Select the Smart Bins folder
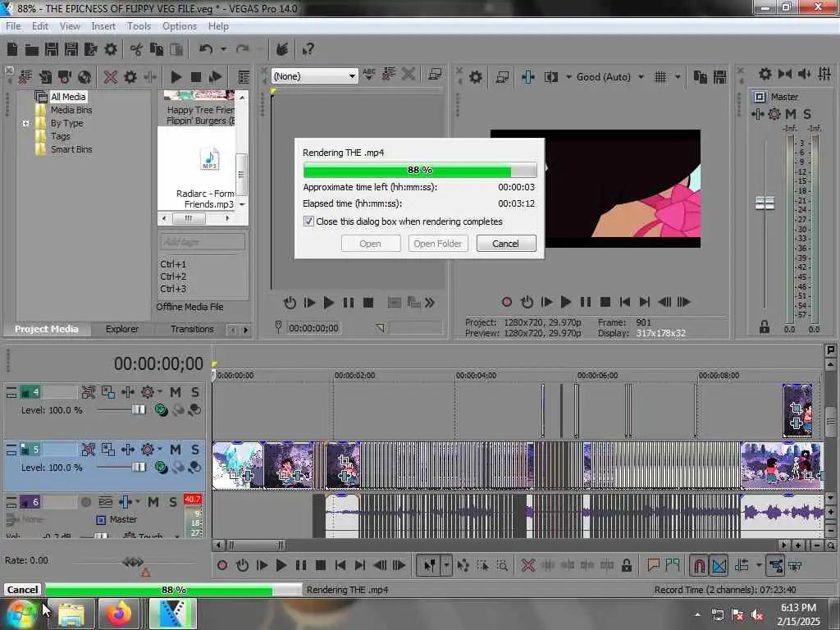 click(71, 149)
